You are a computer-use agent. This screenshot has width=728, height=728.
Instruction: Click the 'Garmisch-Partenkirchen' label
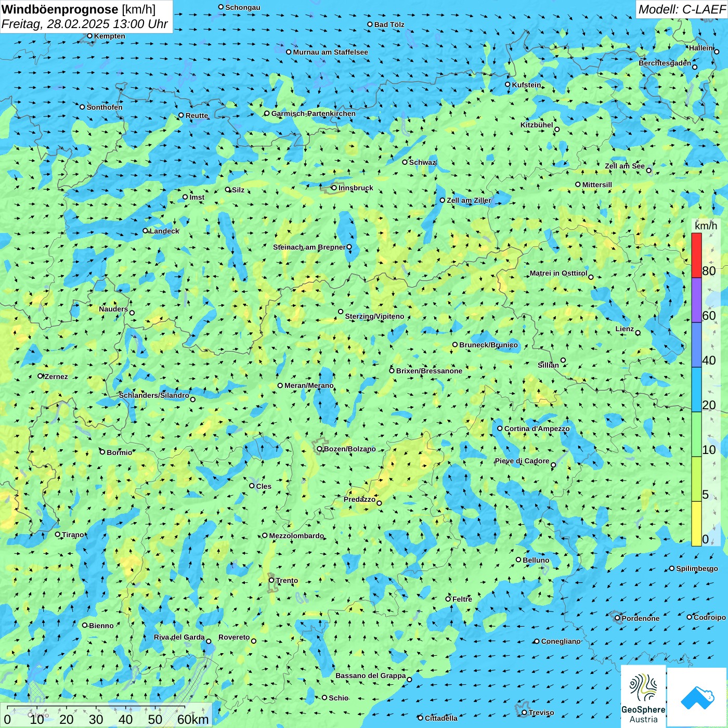[x=314, y=113]
